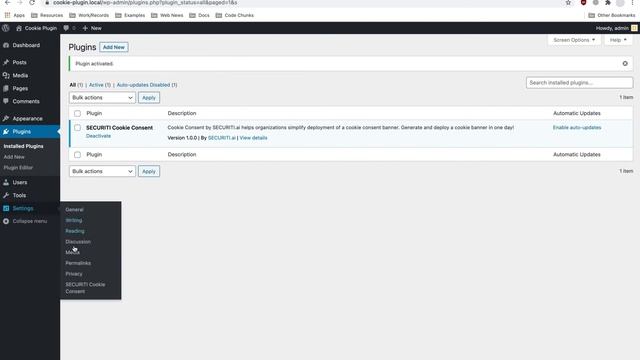Check the select-all box in table header
The image size is (640, 360).
tap(78, 113)
